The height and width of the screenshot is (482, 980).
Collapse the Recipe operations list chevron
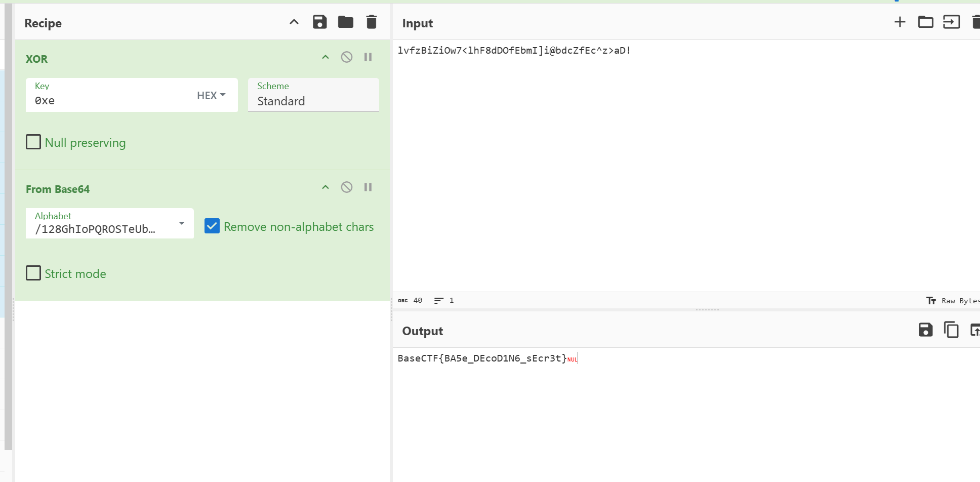tap(294, 22)
